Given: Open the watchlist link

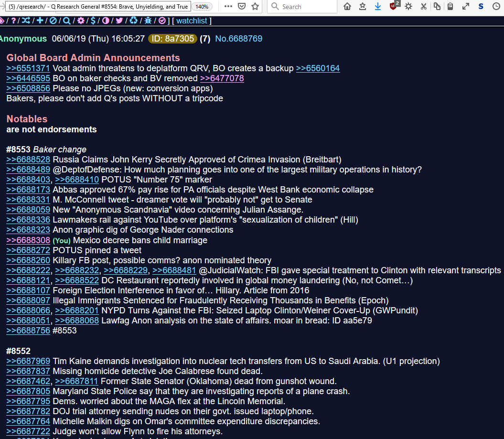Looking at the screenshot, I should pos(192,21).
